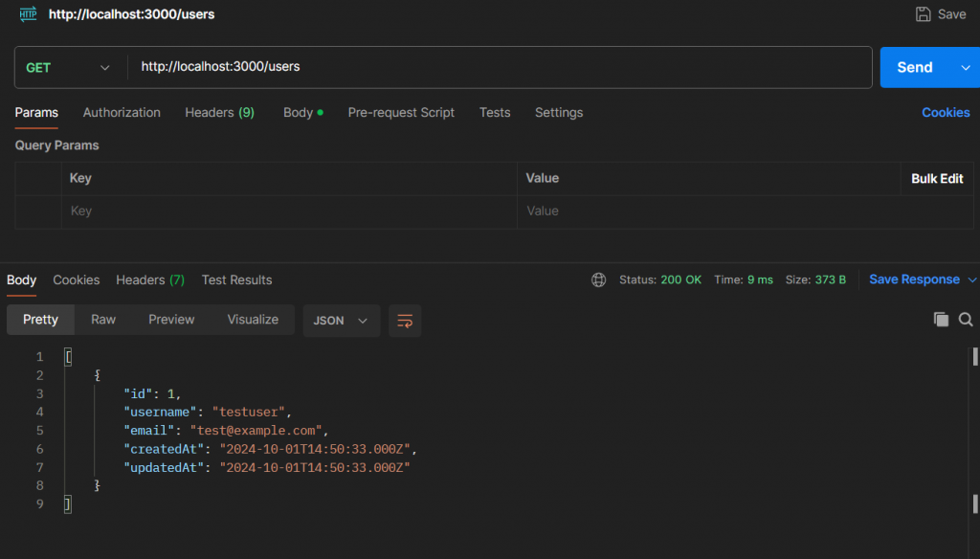Screen dimensions: 980x559
Task: Click the request URL input field
Action: pos(498,67)
